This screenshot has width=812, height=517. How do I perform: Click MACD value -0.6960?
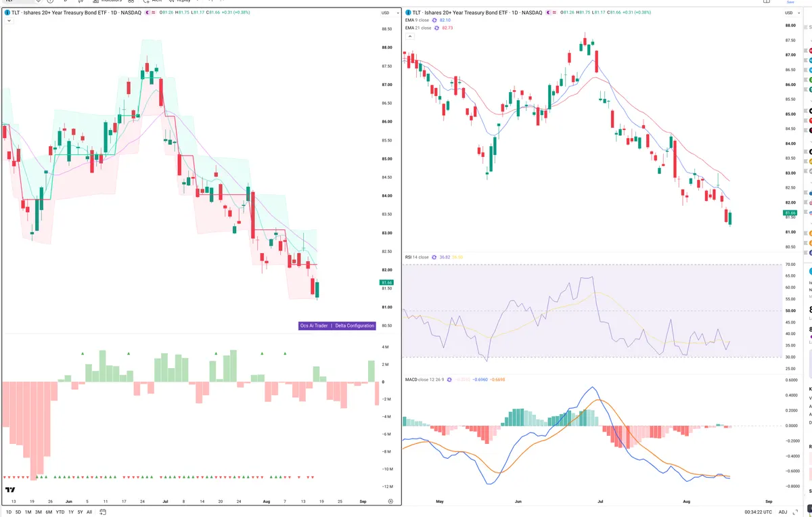pos(480,380)
